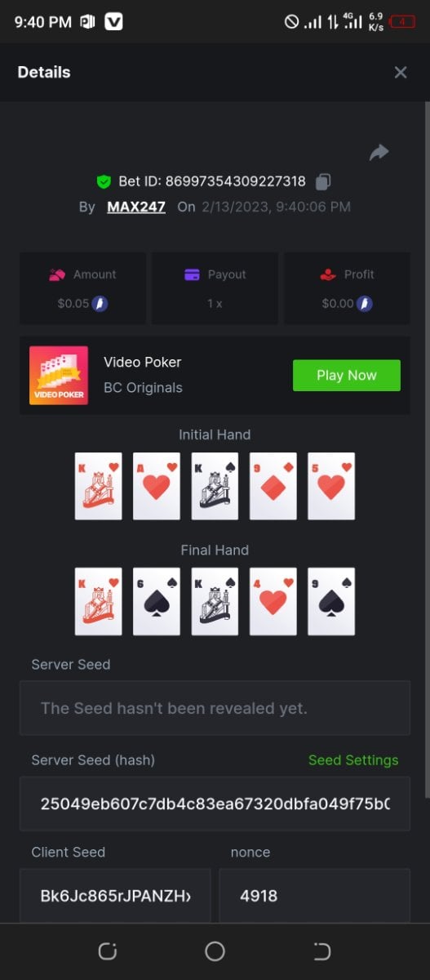
Task: Tap the Payout card icon
Action: tap(193, 274)
